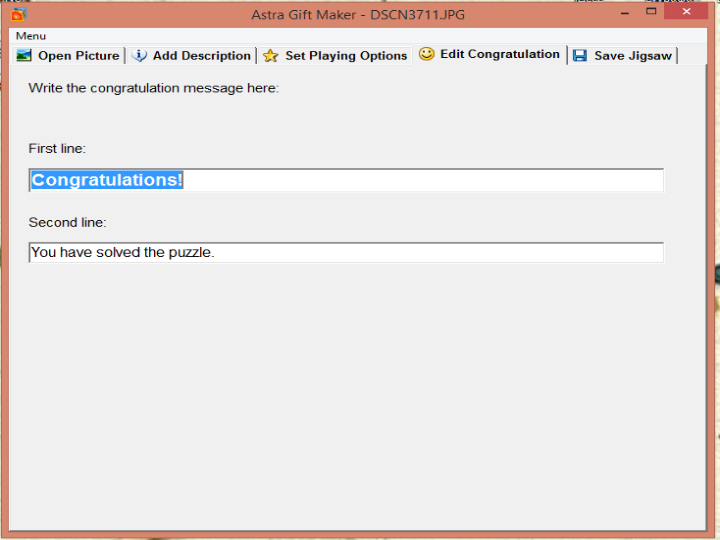Focus the Second line text field
720x540 pixels.
click(x=346, y=253)
